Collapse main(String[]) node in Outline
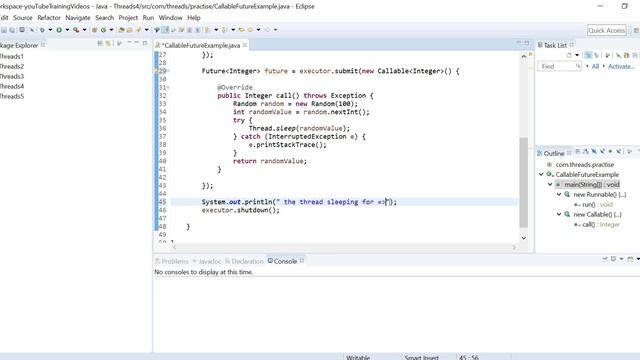 pyautogui.click(x=550, y=184)
